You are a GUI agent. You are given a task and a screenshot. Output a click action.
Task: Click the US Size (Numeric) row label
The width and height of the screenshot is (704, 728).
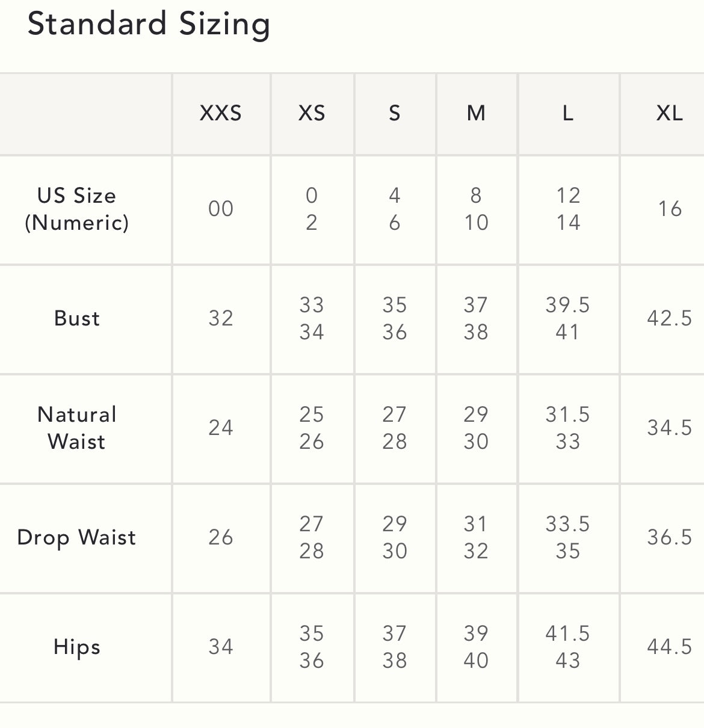tap(77, 209)
